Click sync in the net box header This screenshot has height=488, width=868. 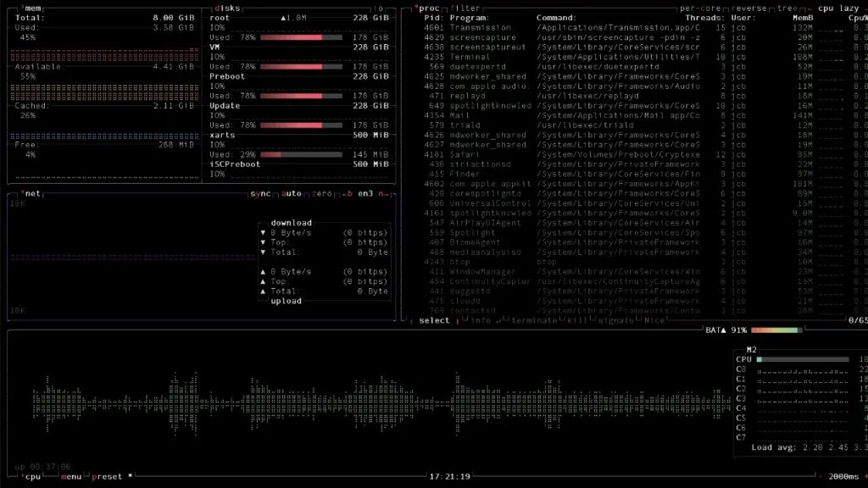[x=263, y=193]
